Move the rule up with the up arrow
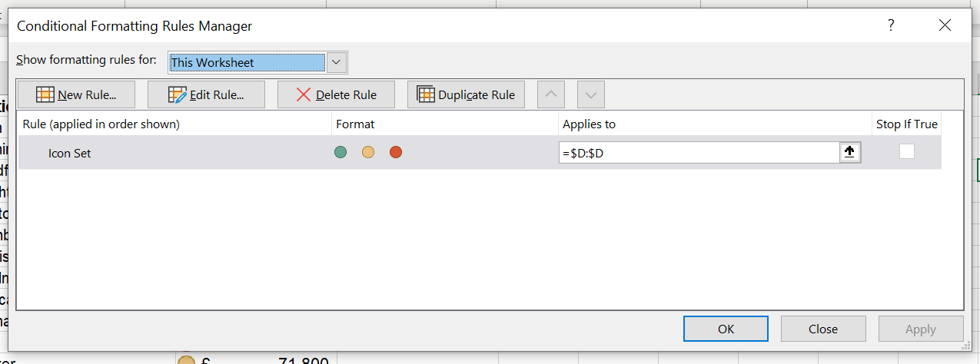Image resolution: width=980 pixels, height=364 pixels. [550, 94]
